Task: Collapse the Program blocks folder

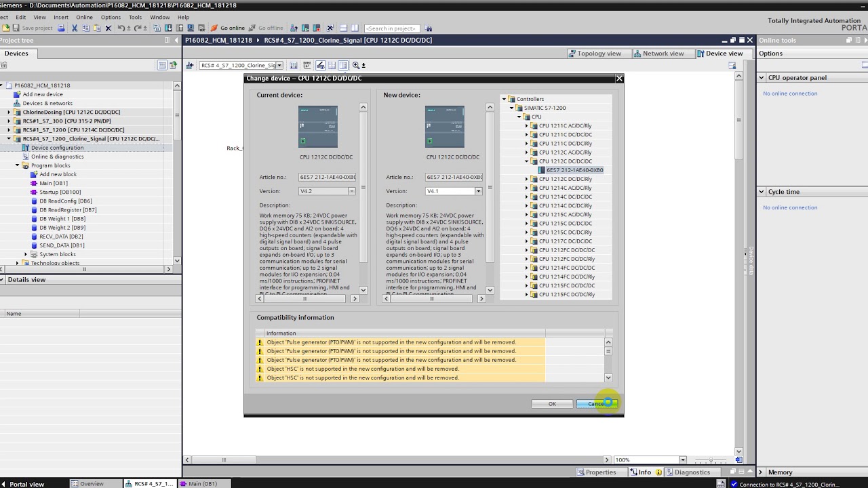Action: (18, 165)
